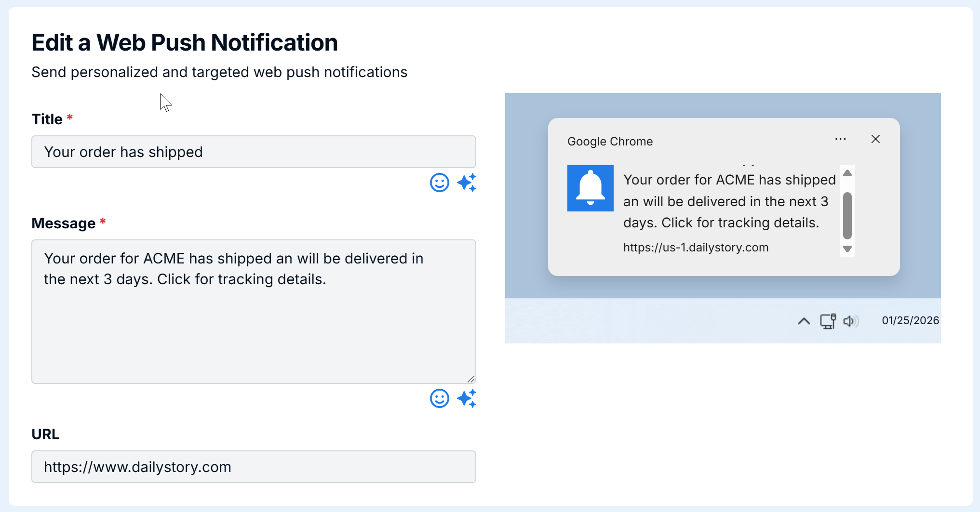
Task: Expand hidden tray icons with chevron
Action: (804, 321)
